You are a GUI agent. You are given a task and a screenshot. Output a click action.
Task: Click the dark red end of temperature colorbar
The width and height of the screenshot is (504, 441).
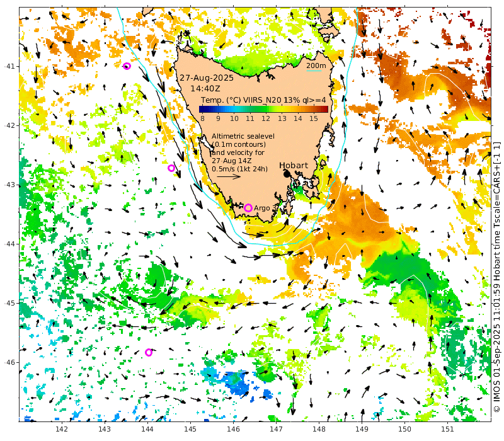(x=325, y=109)
